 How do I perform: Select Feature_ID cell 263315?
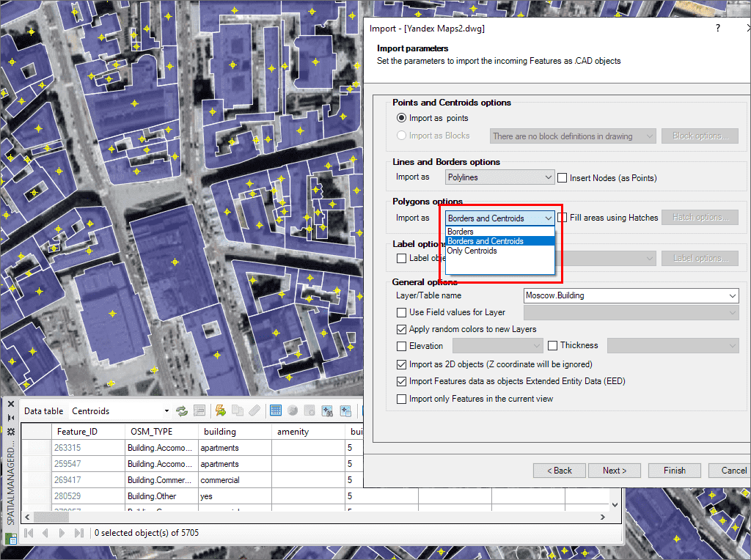(88, 448)
